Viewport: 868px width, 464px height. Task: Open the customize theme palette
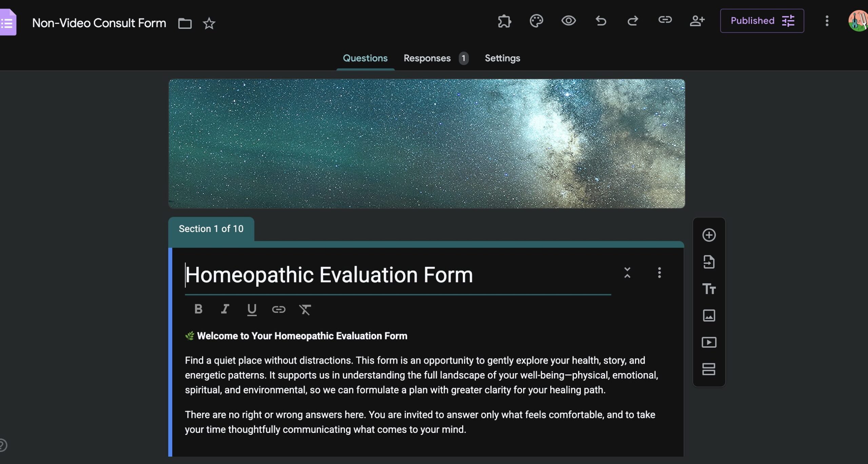click(x=536, y=21)
